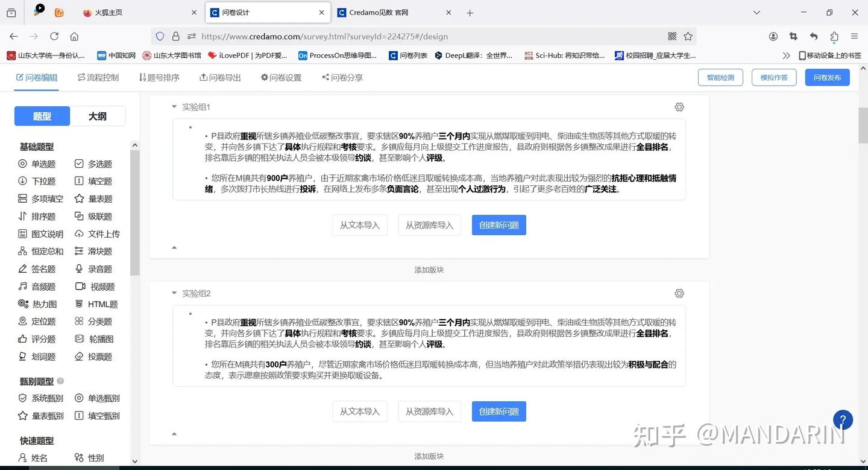
Task: Open 从资源库导入 import option
Action: tap(429, 224)
